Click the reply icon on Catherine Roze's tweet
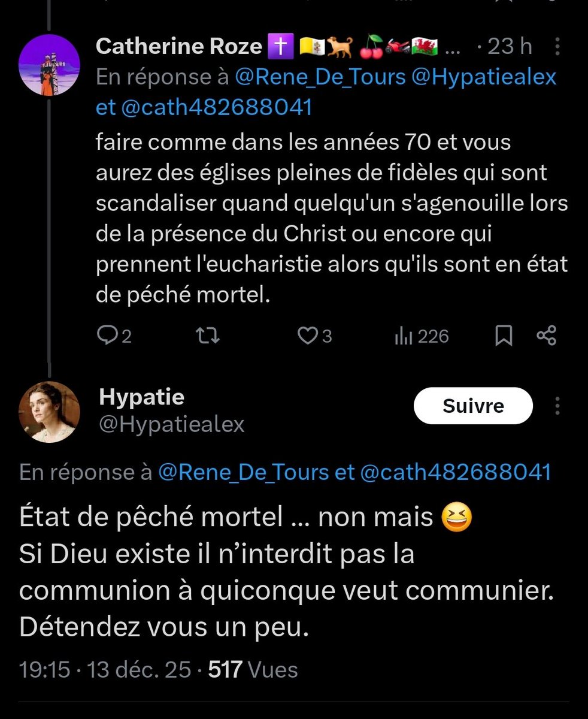Image resolution: width=588 pixels, height=719 pixels. click(x=108, y=337)
